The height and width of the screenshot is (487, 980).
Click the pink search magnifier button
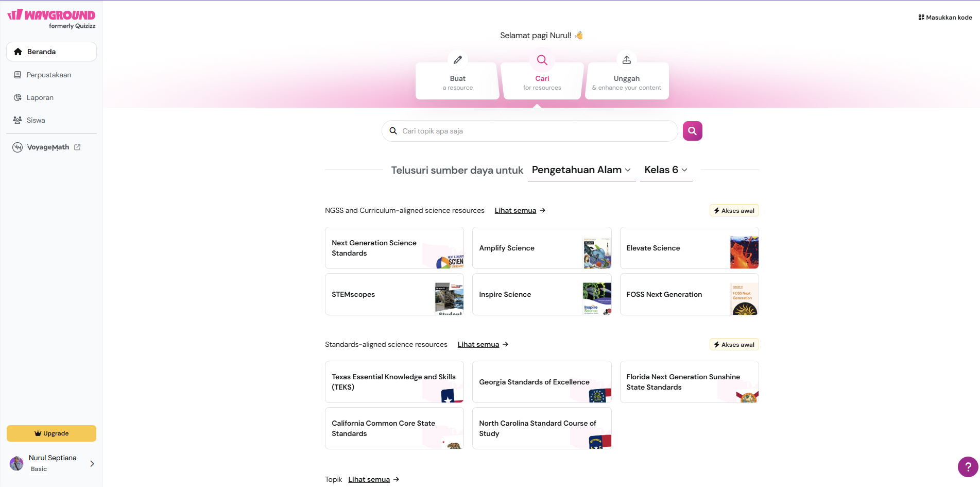pos(692,131)
